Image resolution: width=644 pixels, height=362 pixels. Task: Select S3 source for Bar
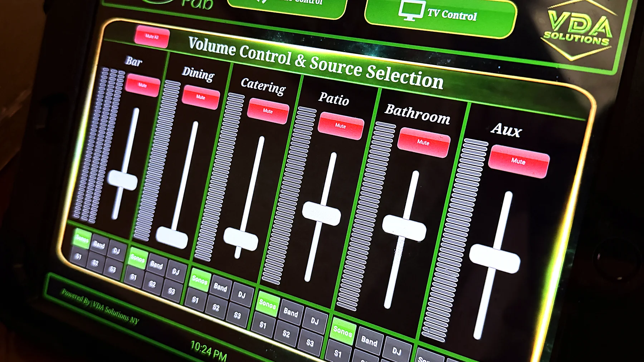[x=113, y=269]
